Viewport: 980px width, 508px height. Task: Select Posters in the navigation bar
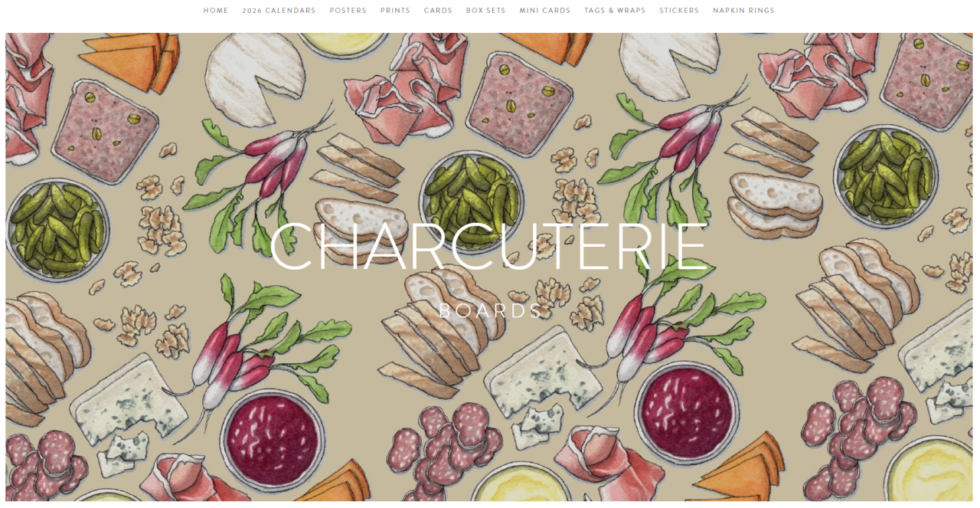point(348,11)
